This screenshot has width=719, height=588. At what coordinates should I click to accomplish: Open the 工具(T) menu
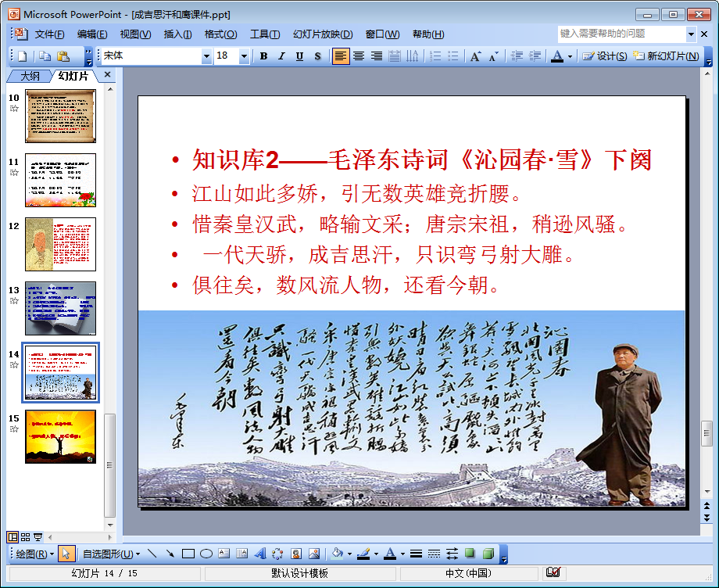[x=265, y=34]
